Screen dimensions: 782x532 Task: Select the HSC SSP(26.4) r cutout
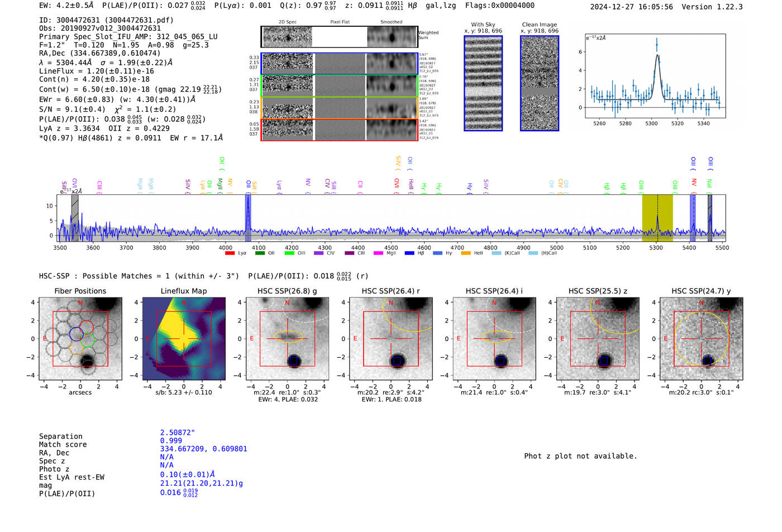[391, 339]
